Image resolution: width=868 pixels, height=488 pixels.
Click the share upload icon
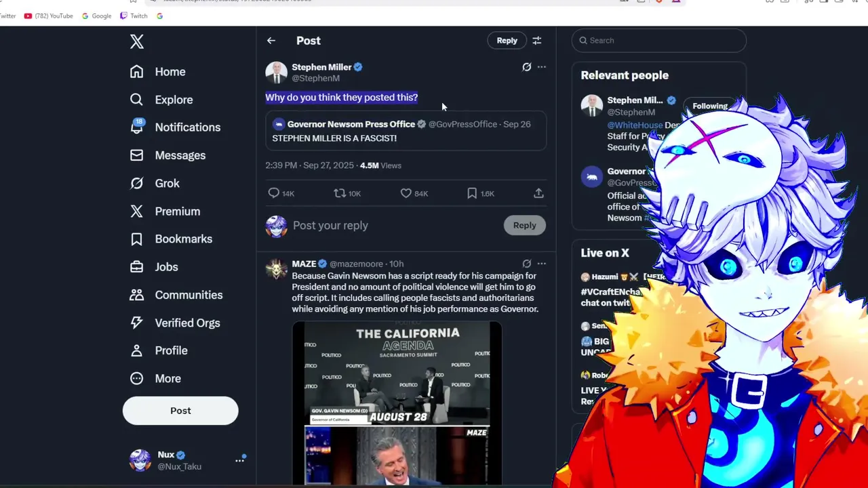coord(538,193)
